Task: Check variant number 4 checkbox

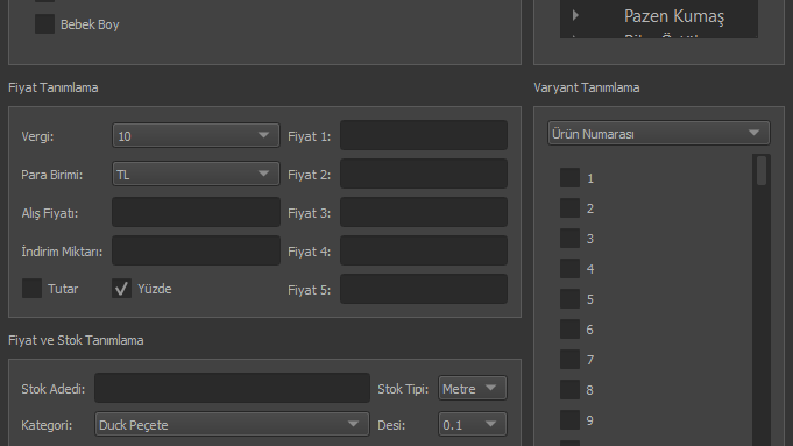Action: pyautogui.click(x=570, y=269)
